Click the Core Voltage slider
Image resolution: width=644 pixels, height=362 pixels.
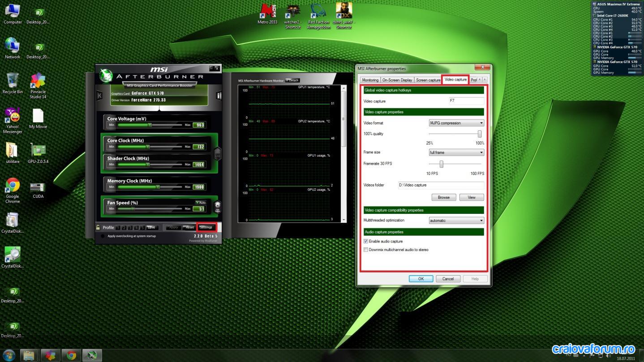[150, 125]
